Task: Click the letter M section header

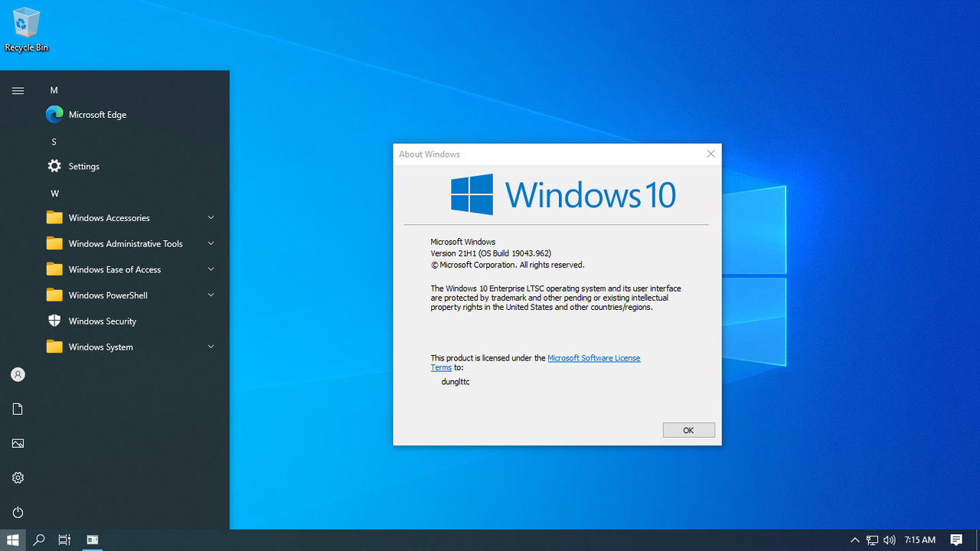Action: (54, 90)
